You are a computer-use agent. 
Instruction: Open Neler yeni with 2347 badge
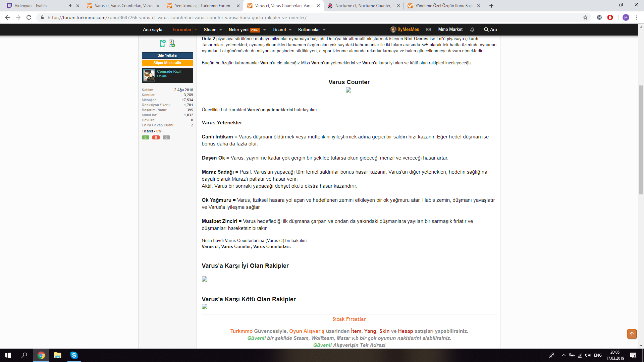point(244,29)
